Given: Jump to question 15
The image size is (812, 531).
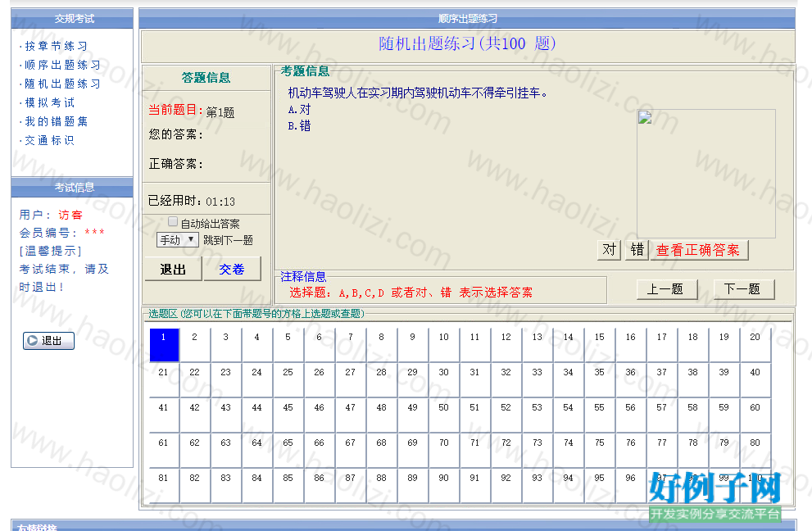Looking at the screenshot, I should tap(600, 344).
